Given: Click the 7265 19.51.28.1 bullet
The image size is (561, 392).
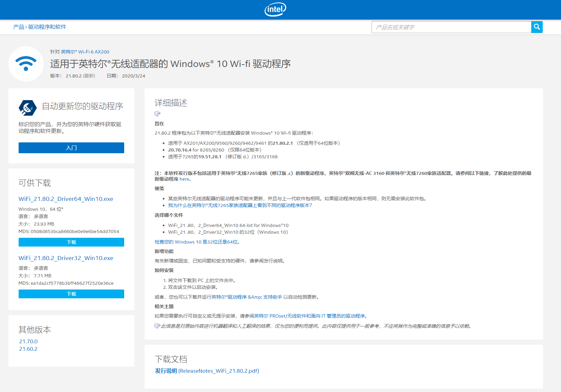Looking at the screenshot, I should point(223,157).
